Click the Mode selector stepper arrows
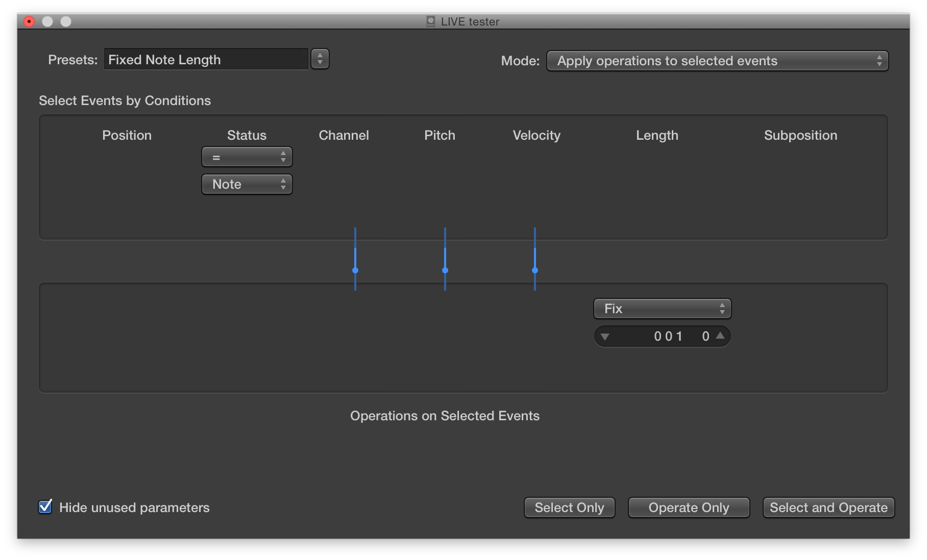Image resolution: width=927 pixels, height=560 pixels. [879, 61]
